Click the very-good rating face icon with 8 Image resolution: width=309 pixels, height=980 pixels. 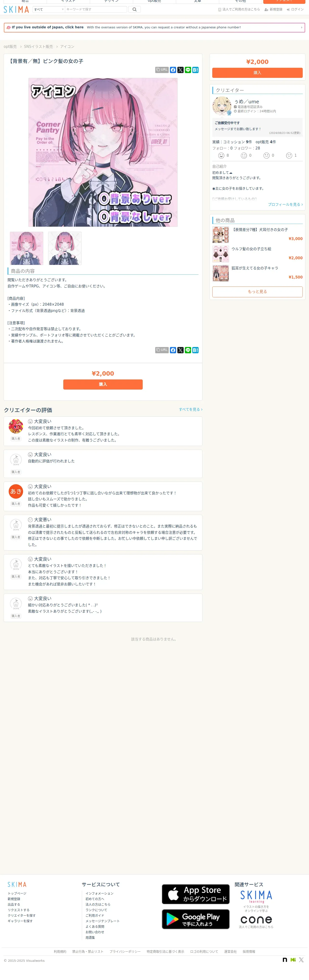click(x=221, y=155)
